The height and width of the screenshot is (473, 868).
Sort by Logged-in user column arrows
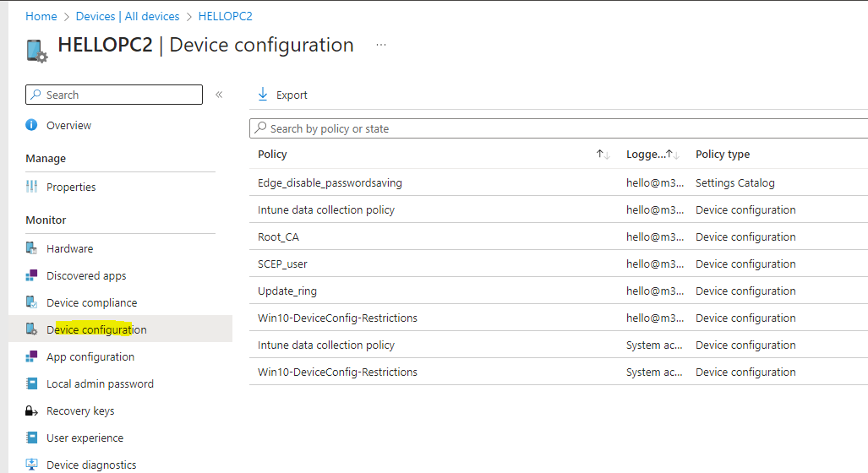click(x=674, y=155)
